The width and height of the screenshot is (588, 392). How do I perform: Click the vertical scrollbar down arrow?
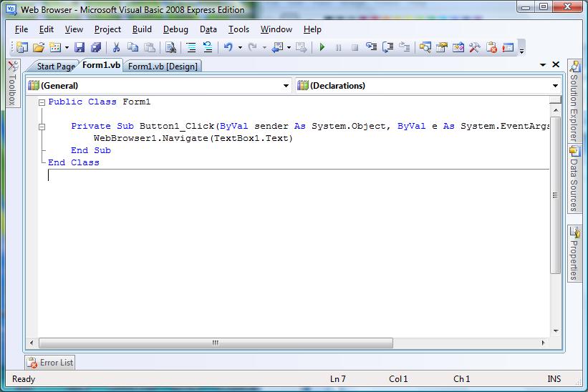pyautogui.click(x=556, y=331)
